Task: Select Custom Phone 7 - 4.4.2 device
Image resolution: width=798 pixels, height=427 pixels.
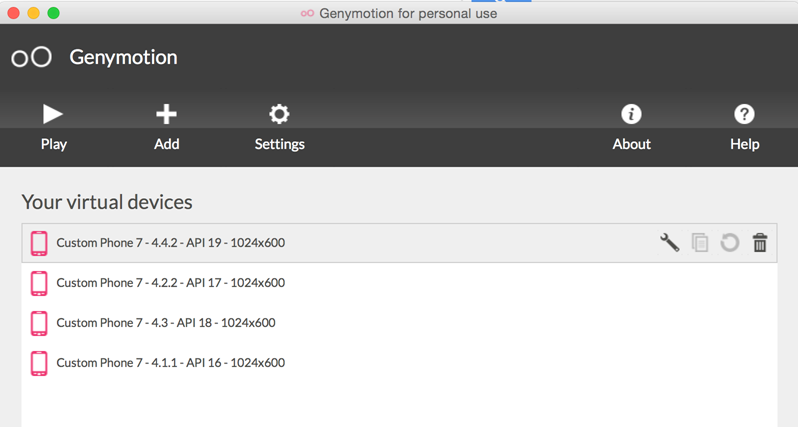Action: [171, 243]
